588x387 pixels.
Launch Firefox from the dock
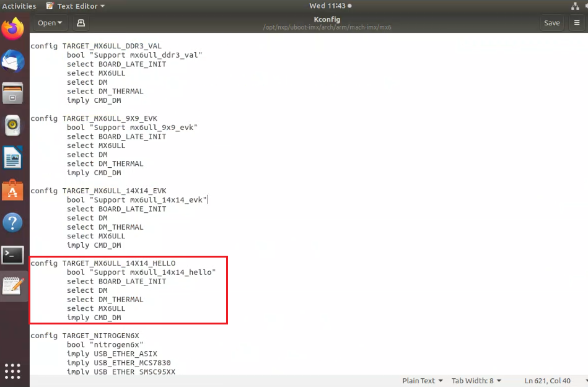coord(12,29)
